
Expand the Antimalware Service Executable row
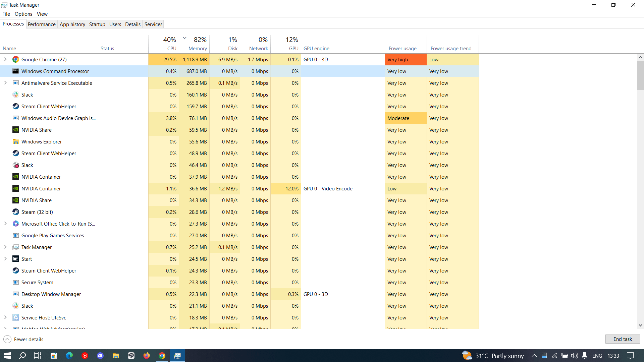coord(5,83)
